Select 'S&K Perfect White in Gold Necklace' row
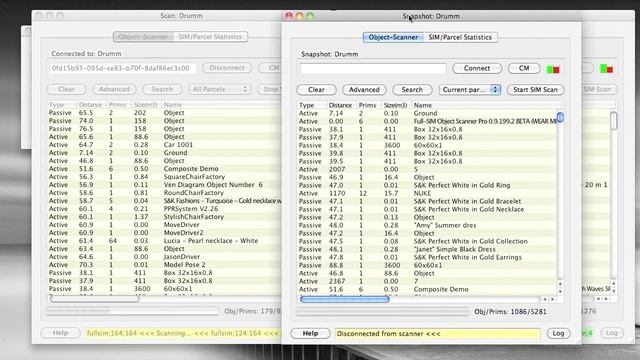The width and height of the screenshot is (640, 360). [x=427, y=209]
